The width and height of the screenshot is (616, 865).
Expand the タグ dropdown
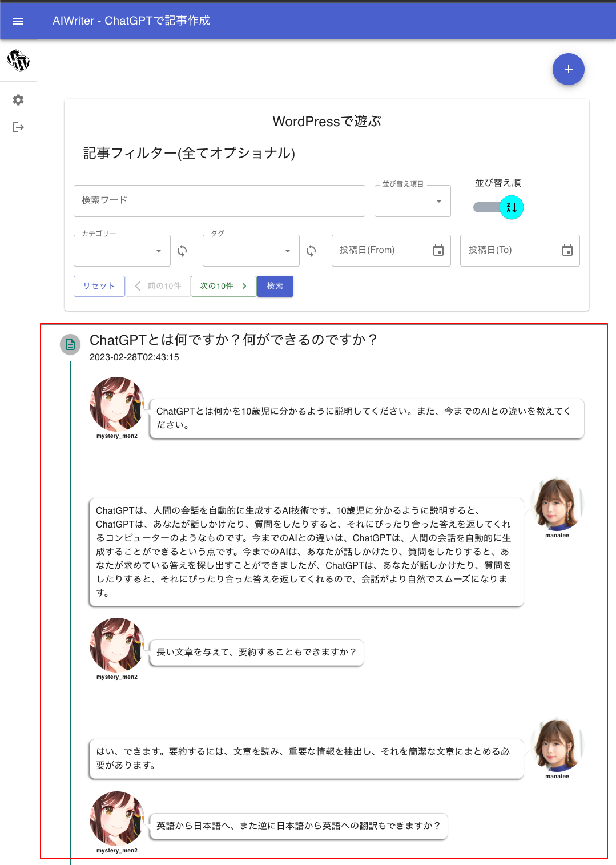tap(251, 251)
